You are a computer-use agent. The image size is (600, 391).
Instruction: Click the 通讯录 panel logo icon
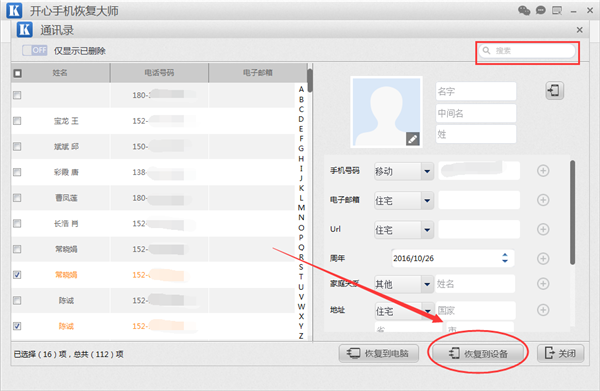(x=24, y=29)
